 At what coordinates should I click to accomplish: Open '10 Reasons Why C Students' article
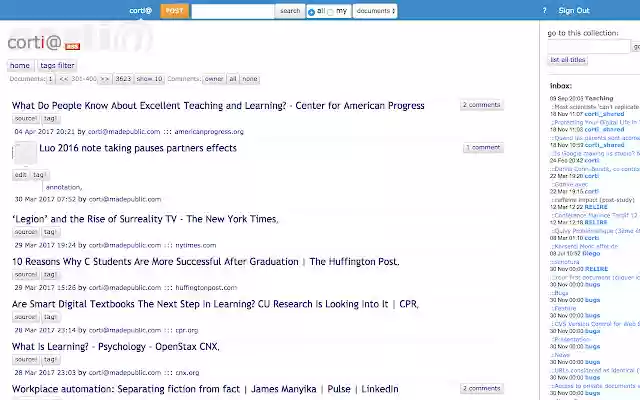click(x=205, y=262)
